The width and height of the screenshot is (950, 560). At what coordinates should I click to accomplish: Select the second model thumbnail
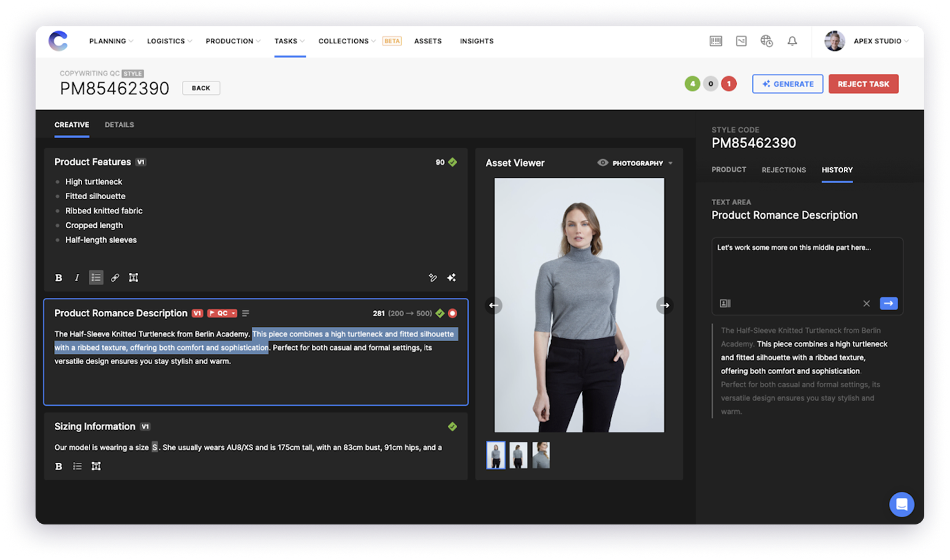(x=519, y=455)
